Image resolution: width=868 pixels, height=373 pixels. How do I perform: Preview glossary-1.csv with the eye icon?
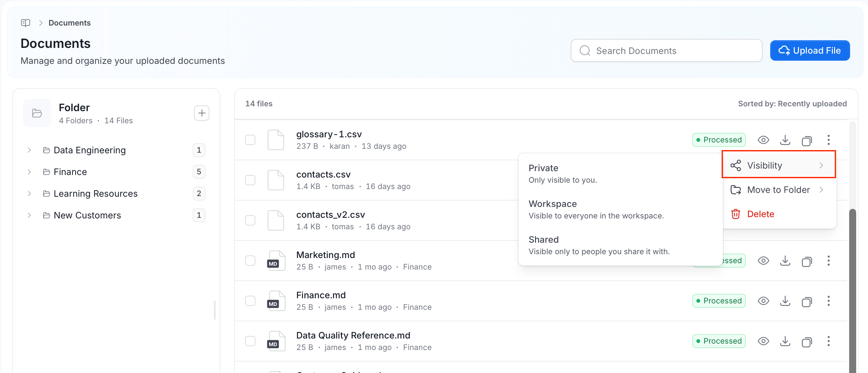coord(763,140)
